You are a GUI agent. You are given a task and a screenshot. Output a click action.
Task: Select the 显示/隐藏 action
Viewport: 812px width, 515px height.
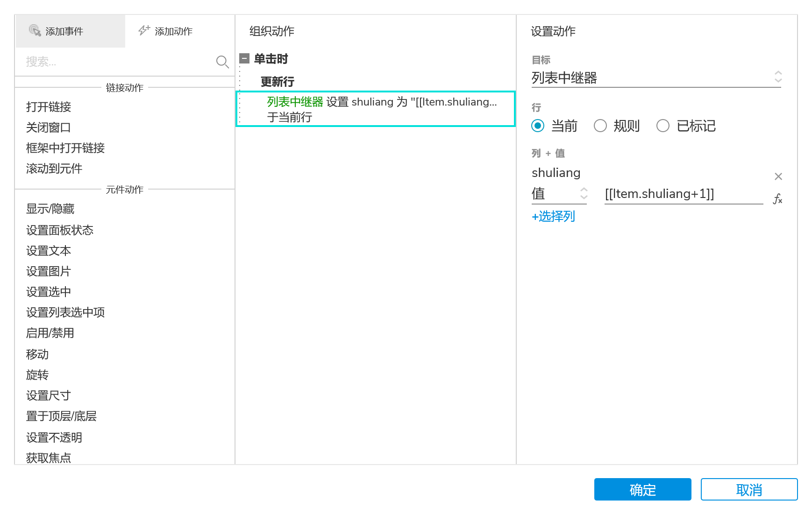(50, 209)
